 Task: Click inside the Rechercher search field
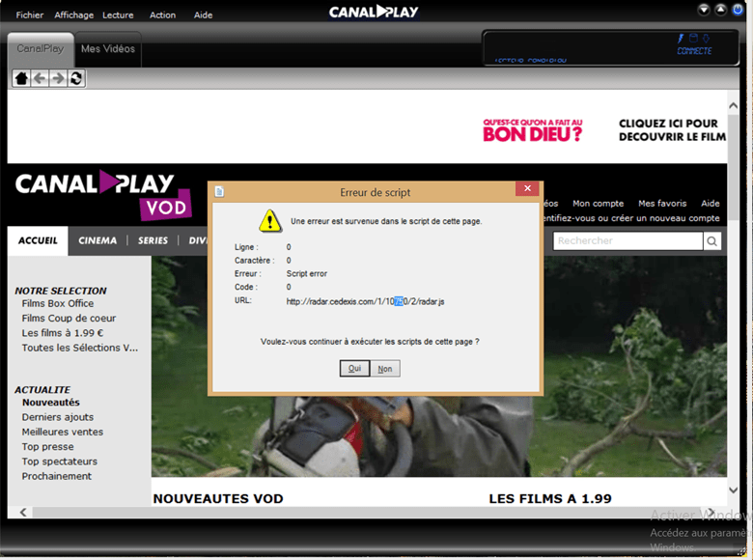tap(627, 241)
